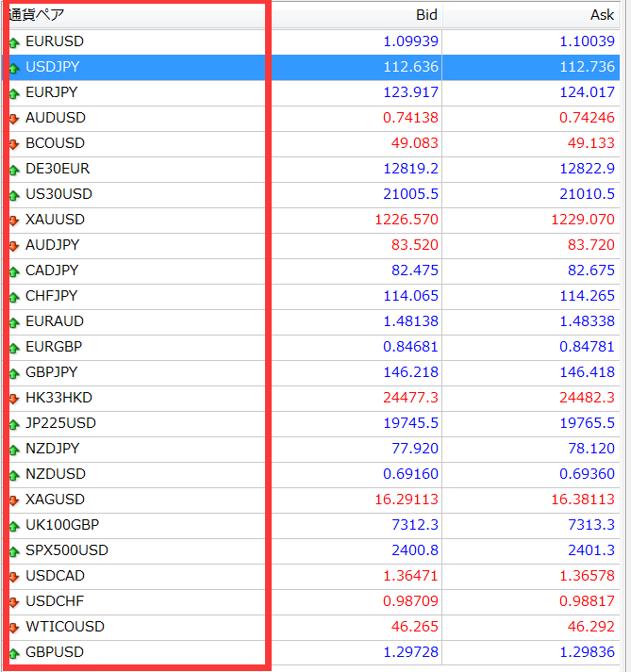Select the JP225USD symbol name
The width and height of the screenshot is (631, 672).
60,423
